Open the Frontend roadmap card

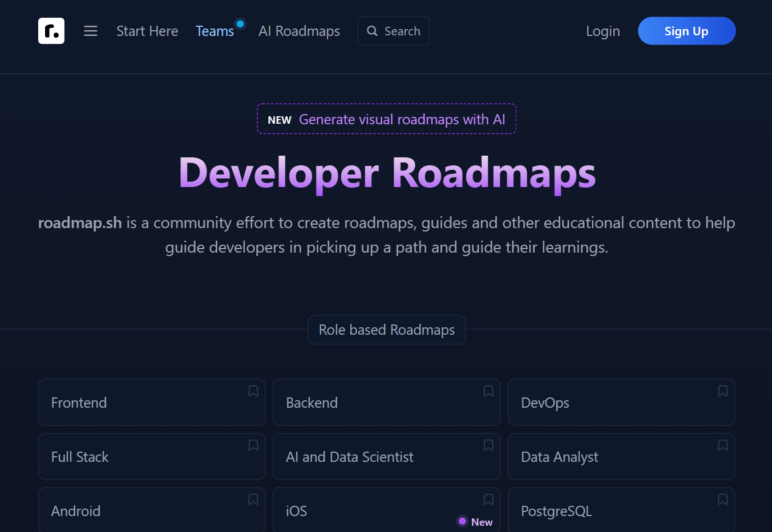tap(152, 403)
